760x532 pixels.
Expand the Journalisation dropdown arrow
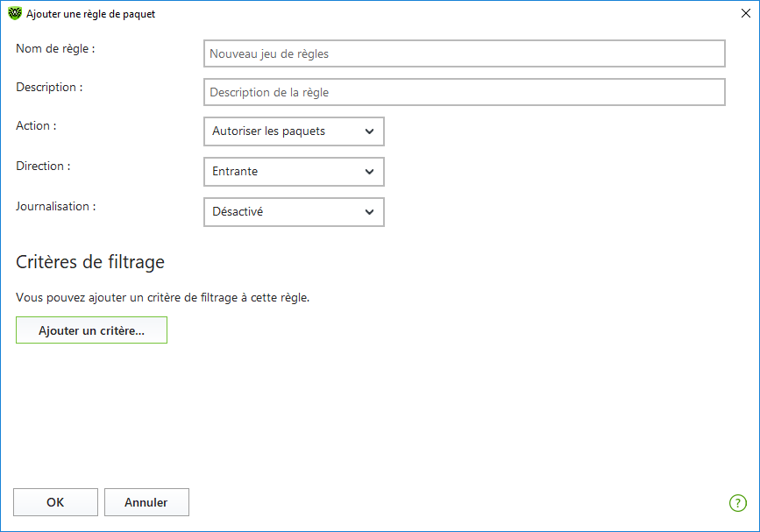[369, 212]
